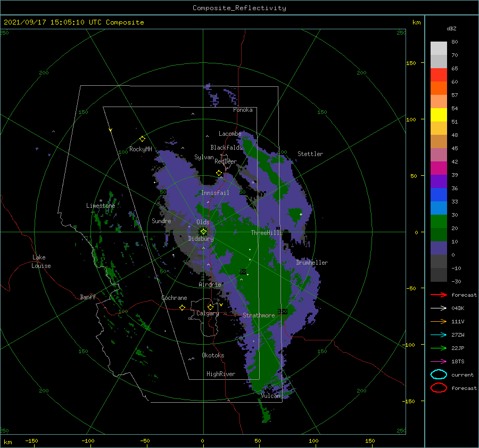Click the -150 tick on bottom axis
The height and width of the screenshot is (448, 479).
click(x=31, y=441)
